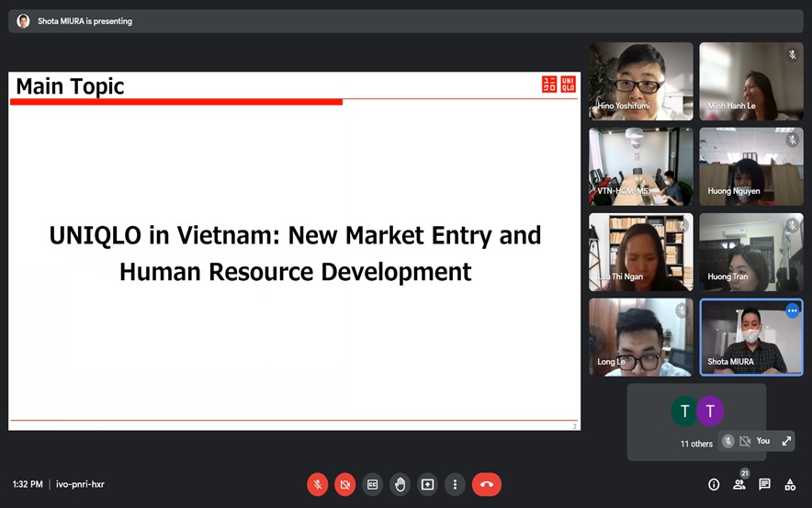
Task: Select Long Le video tile
Action: 640,337
